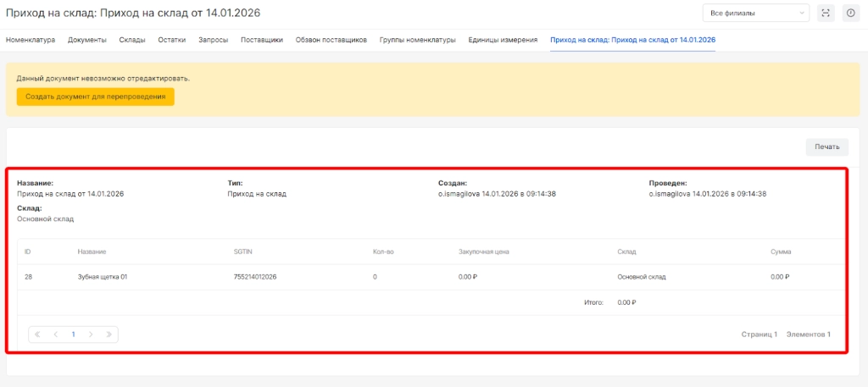Switch to Группы номенклатуры tab
This screenshot has width=868, height=387.
[417, 40]
